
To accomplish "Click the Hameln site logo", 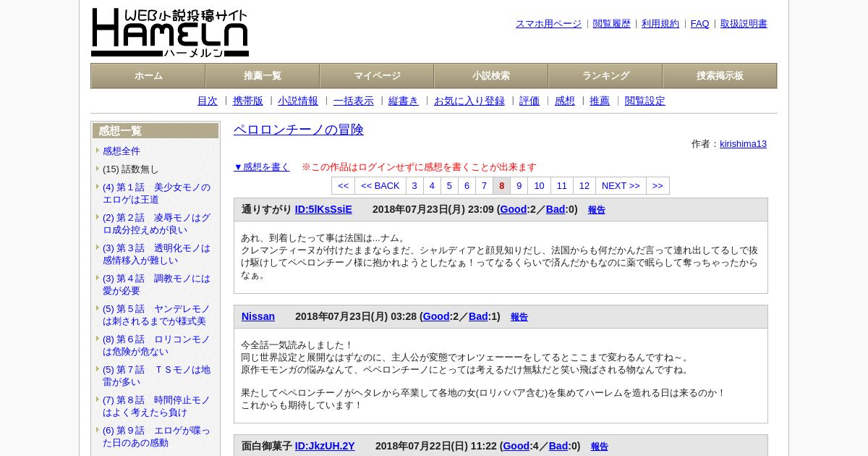I will point(170,33).
